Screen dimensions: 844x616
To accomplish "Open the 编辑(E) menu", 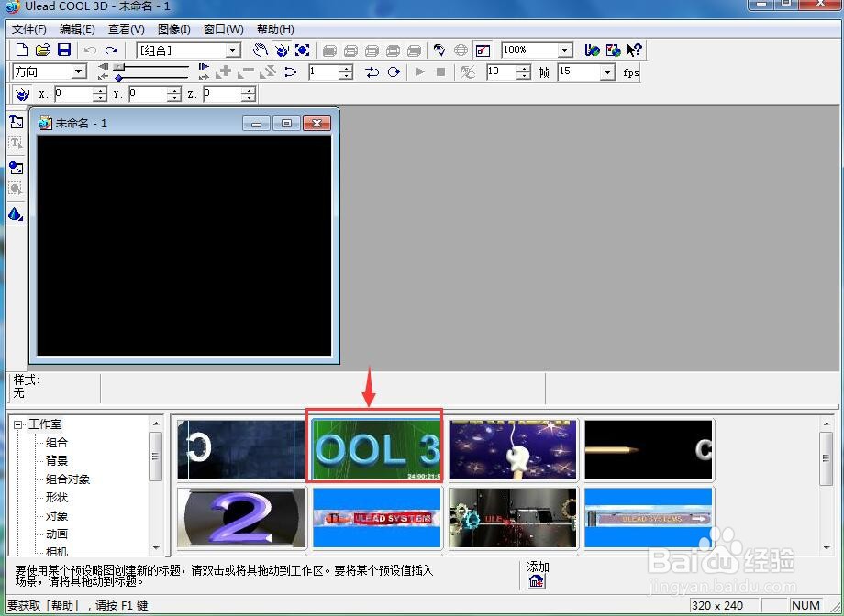I will click(77, 29).
